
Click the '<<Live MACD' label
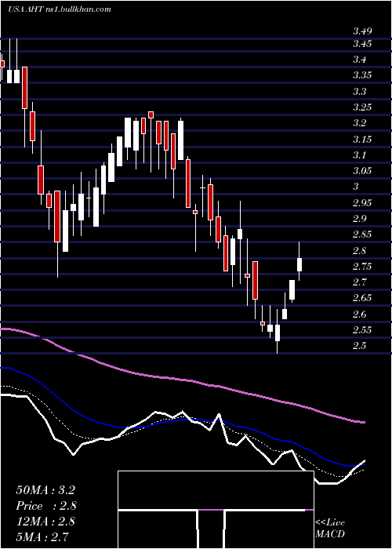pos(330,529)
